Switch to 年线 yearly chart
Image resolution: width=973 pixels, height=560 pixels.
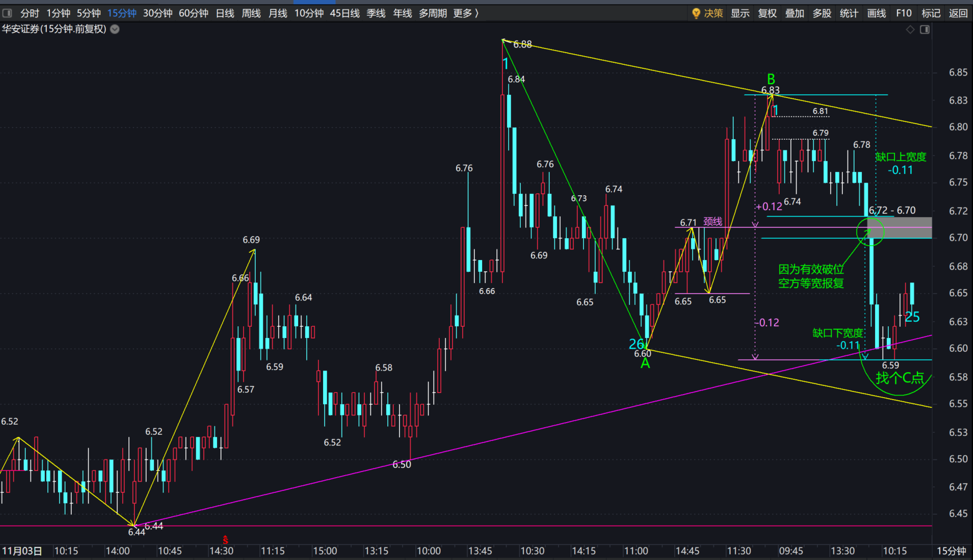tap(402, 13)
